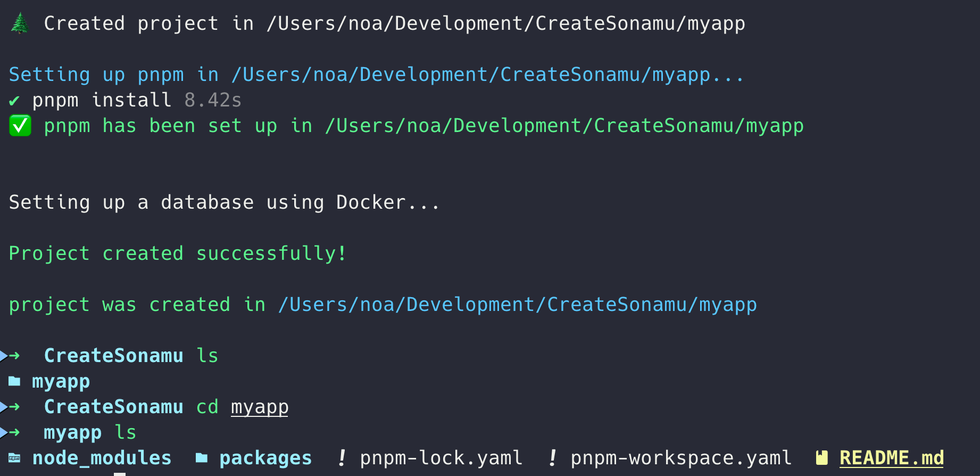This screenshot has width=980, height=476.
Task: Click the words "pnpm has been set up in"
Action: click(x=178, y=126)
